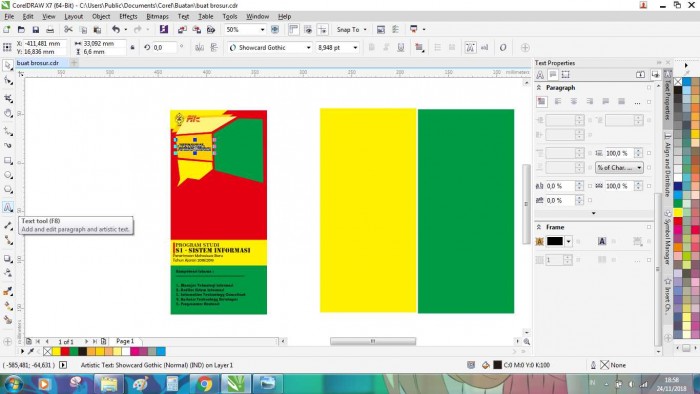700x394 pixels.
Task: Expand more paragraph options arrow
Action: click(x=593, y=213)
